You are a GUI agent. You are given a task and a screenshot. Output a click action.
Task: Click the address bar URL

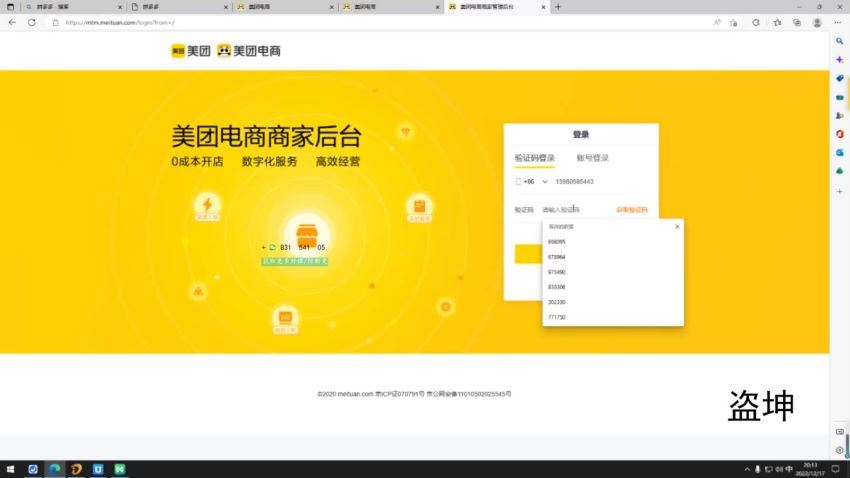(x=120, y=22)
